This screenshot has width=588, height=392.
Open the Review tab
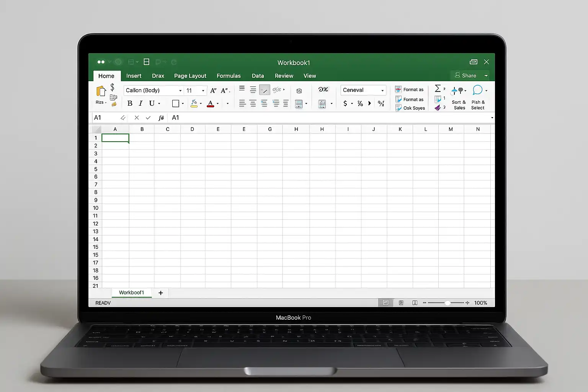pyautogui.click(x=284, y=76)
